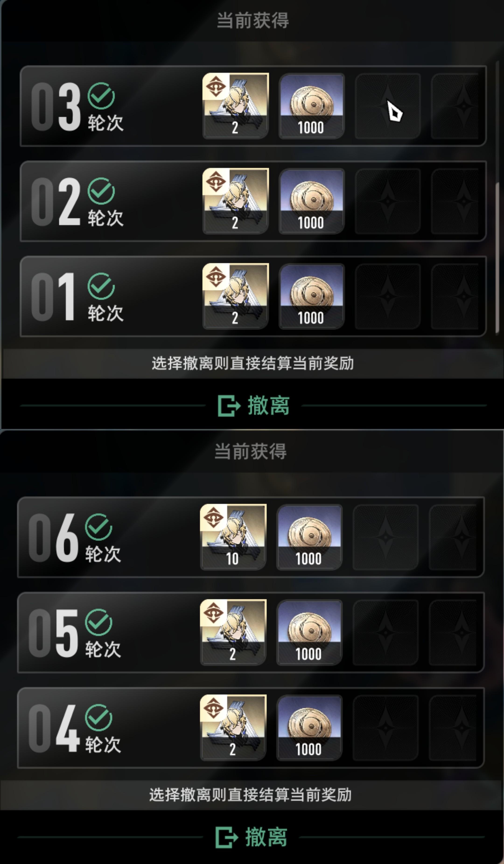Select the round 04 character reward icon
The width and height of the screenshot is (504, 864).
click(233, 728)
